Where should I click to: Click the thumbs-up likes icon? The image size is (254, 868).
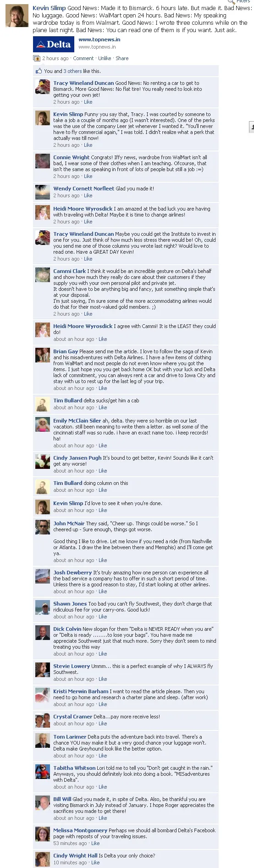pos(39,71)
